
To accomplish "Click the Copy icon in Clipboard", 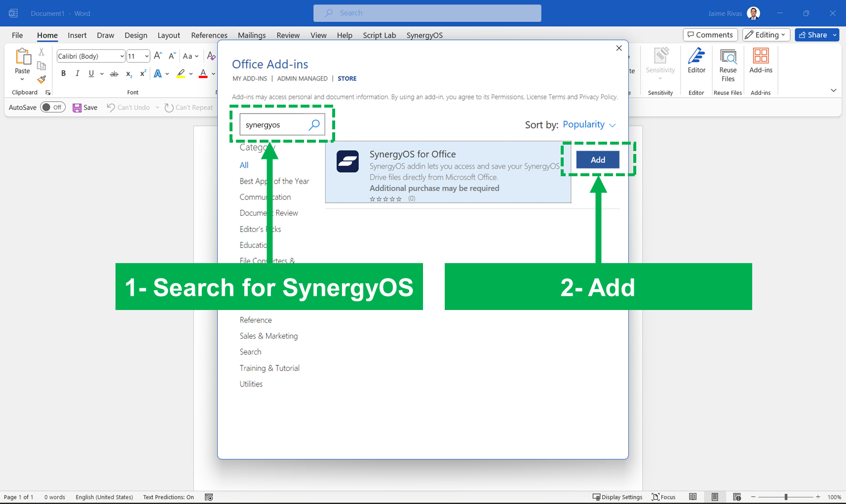I will (x=41, y=66).
